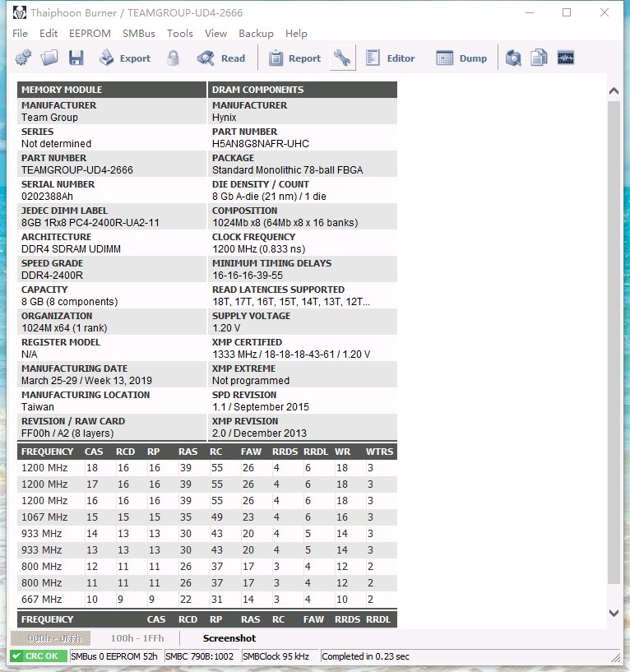
Task: Open the SMBus menu
Action: (x=139, y=34)
